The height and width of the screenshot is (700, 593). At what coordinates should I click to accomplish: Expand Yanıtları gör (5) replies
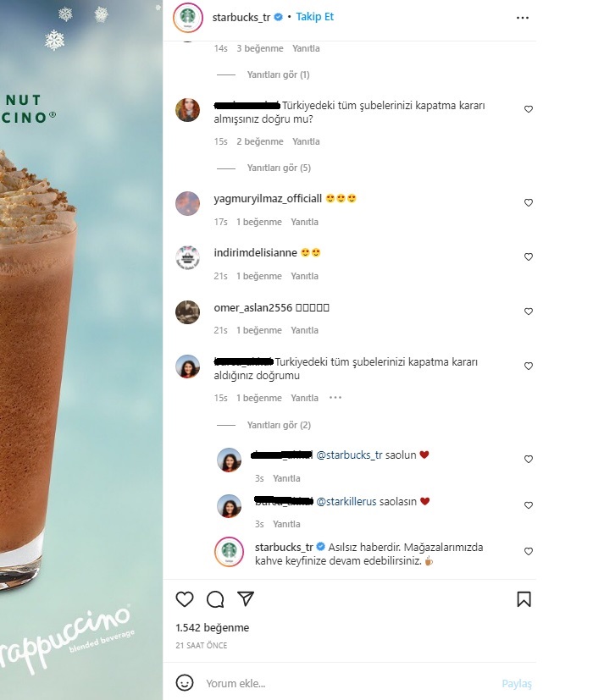tap(279, 168)
